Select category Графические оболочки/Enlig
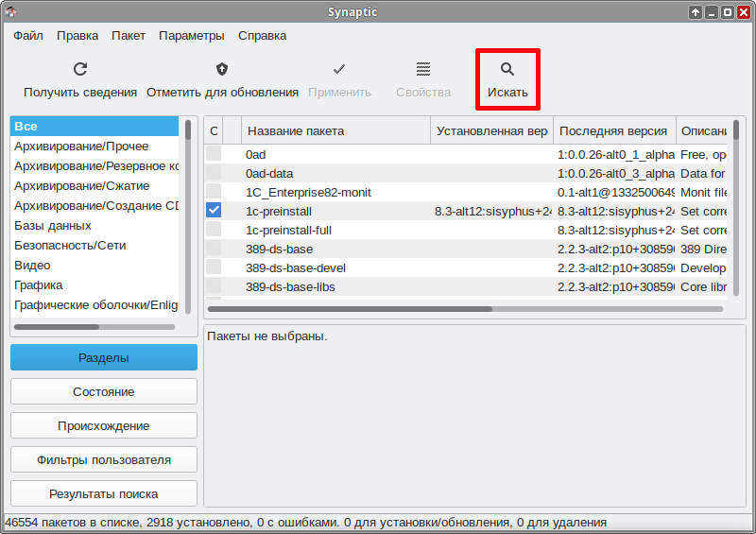The image size is (756, 534). click(x=94, y=305)
